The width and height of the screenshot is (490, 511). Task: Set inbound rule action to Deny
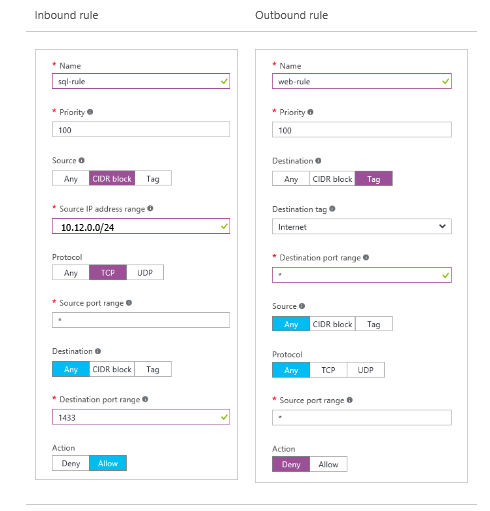pos(71,463)
